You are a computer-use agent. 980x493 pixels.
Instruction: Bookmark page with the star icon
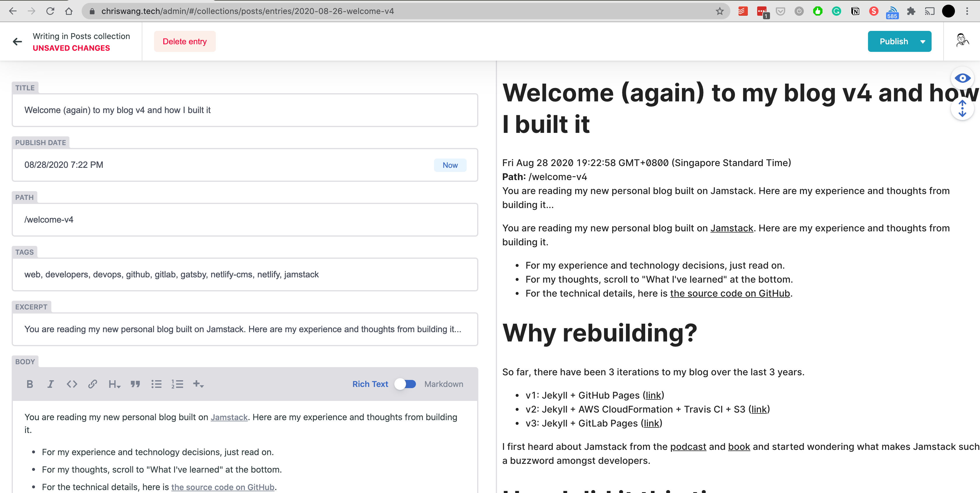click(720, 11)
